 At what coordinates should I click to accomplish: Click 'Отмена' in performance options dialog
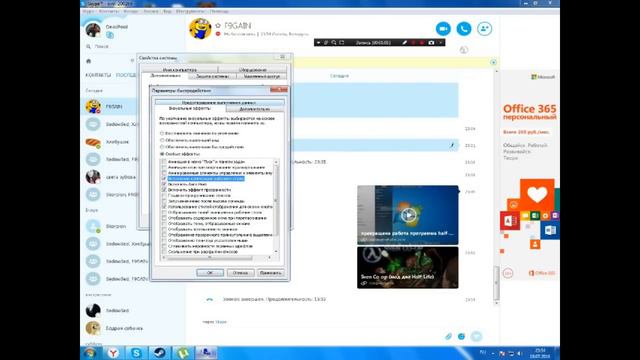[240, 273]
